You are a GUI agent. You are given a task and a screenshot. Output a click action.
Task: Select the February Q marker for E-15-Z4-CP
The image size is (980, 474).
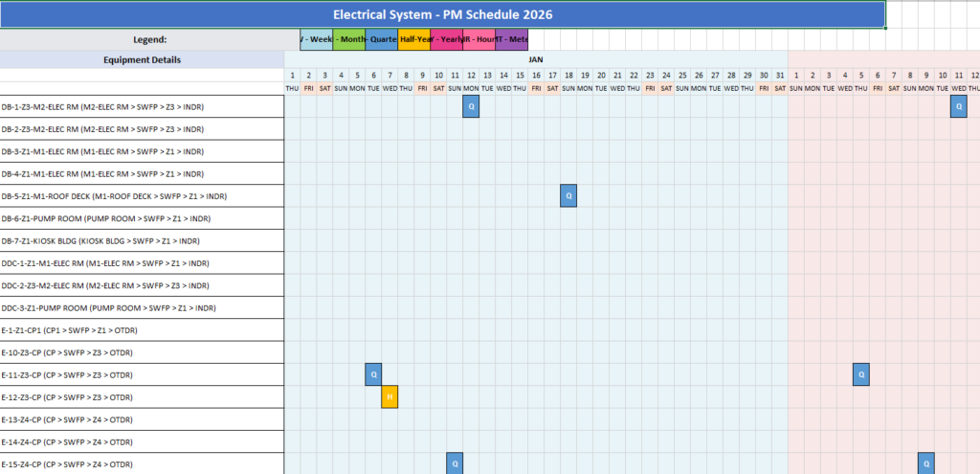926,463
